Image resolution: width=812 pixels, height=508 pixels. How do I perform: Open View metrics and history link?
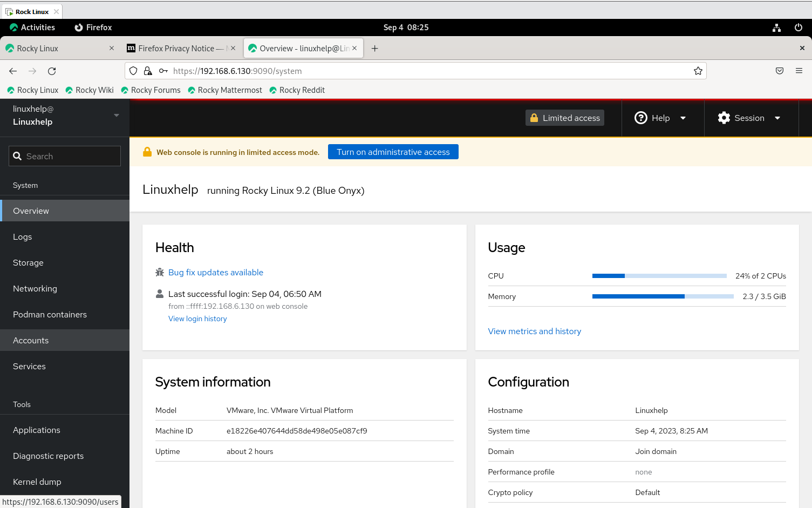(x=535, y=331)
